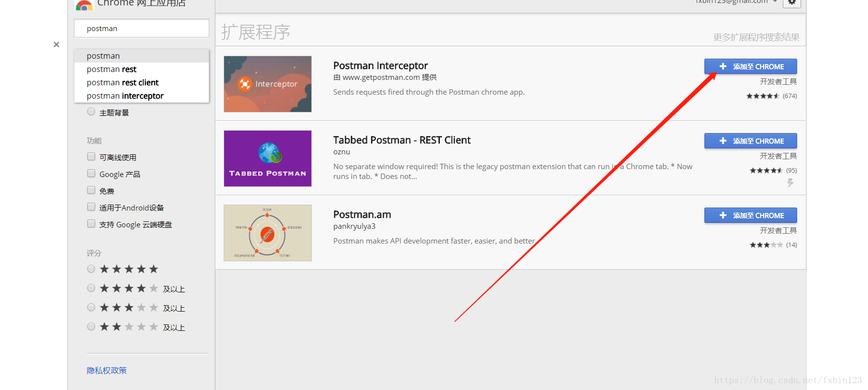Open the account dropdown arrow
The image size is (868, 390).
point(775,1)
